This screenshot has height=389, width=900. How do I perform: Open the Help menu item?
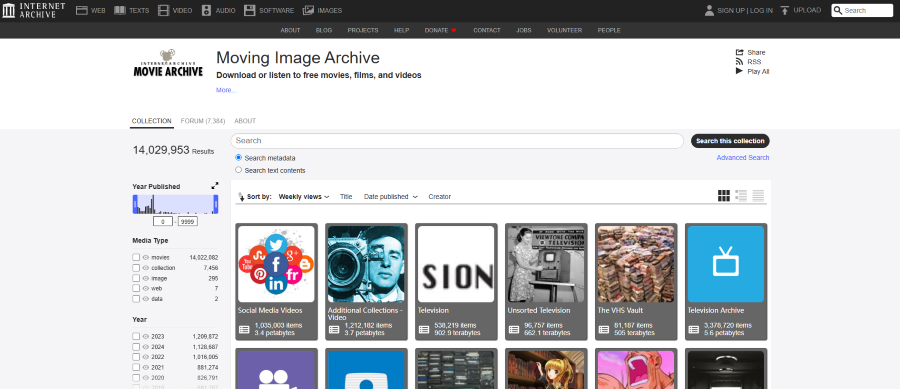pos(401,30)
